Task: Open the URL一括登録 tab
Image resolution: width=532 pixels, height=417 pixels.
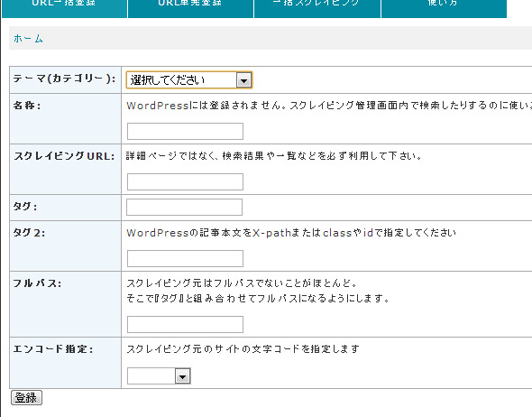Action: click(64, 8)
